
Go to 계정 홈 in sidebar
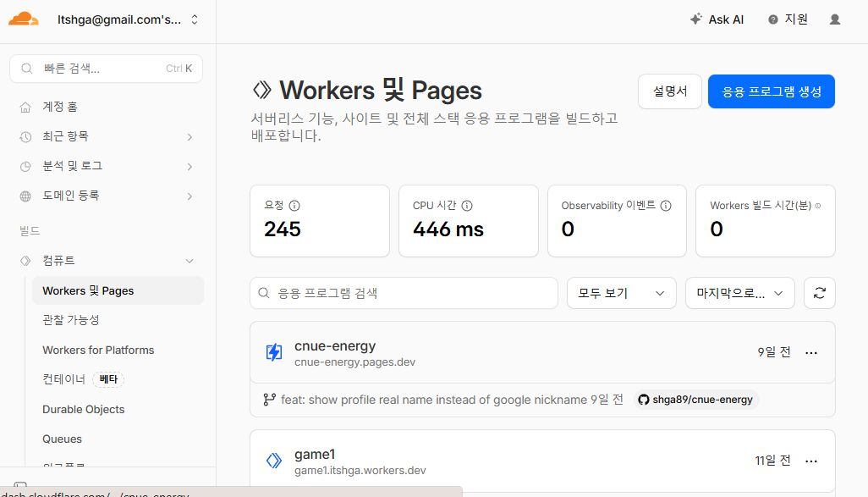point(60,107)
